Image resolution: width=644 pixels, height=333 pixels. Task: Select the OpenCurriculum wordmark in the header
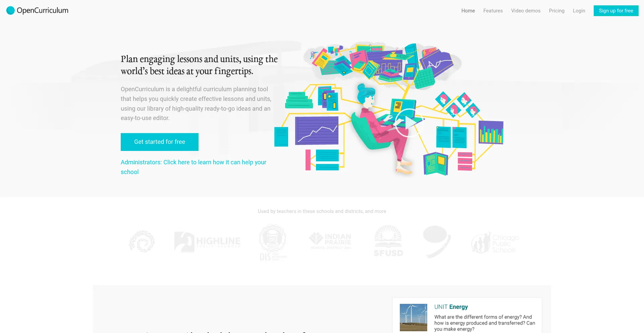43,10
